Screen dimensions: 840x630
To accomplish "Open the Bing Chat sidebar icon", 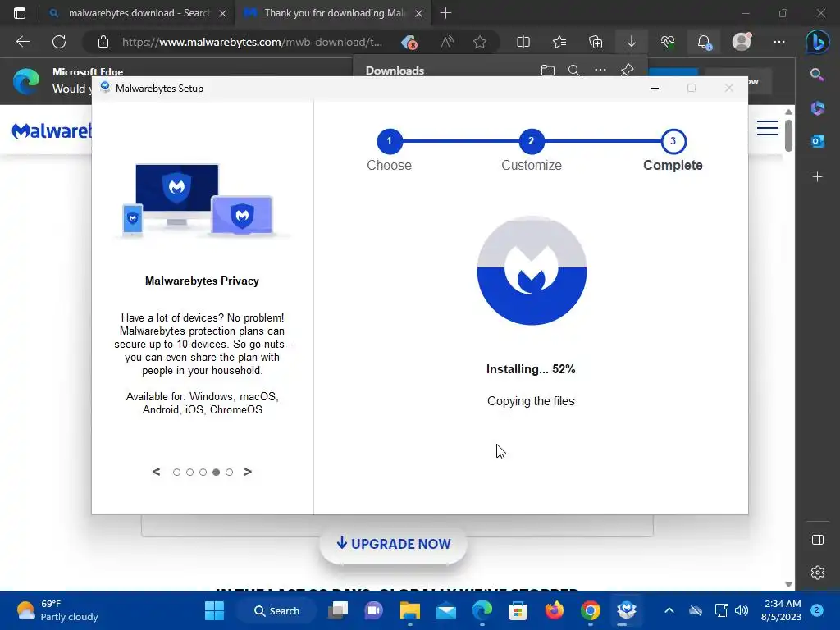I will pyautogui.click(x=818, y=43).
